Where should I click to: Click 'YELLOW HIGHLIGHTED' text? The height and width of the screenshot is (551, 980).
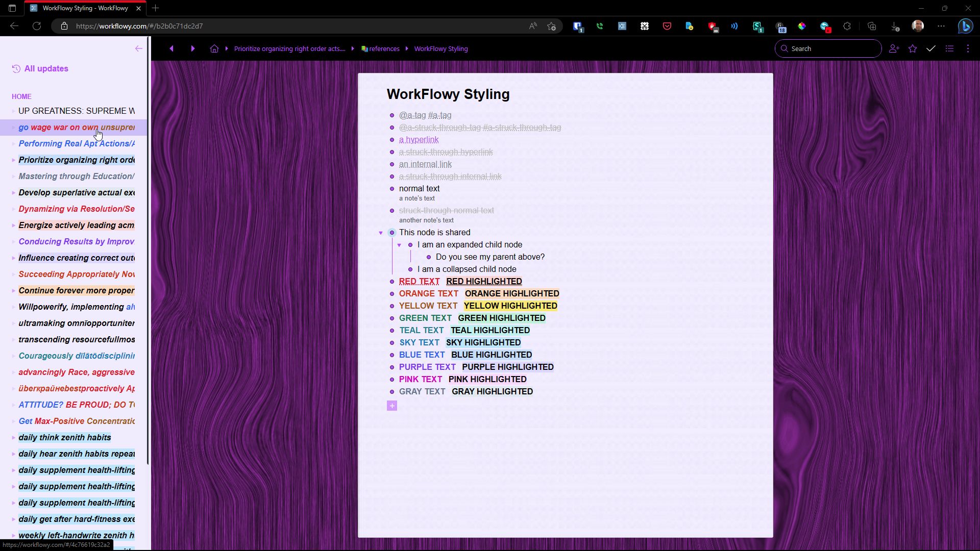[510, 306]
